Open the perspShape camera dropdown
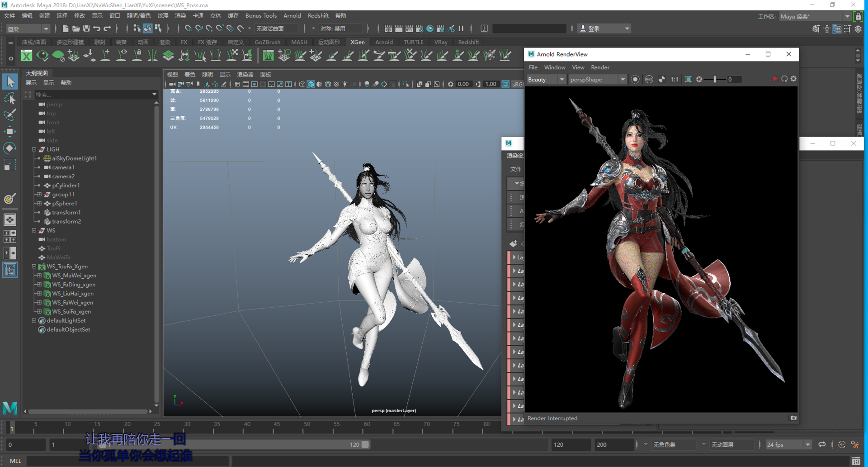This screenshot has width=868, height=467. pos(597,80)
